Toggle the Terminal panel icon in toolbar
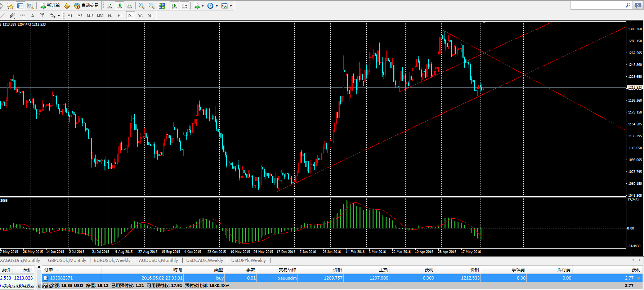This screenshot has width=644, height=290. pos(20,6)
